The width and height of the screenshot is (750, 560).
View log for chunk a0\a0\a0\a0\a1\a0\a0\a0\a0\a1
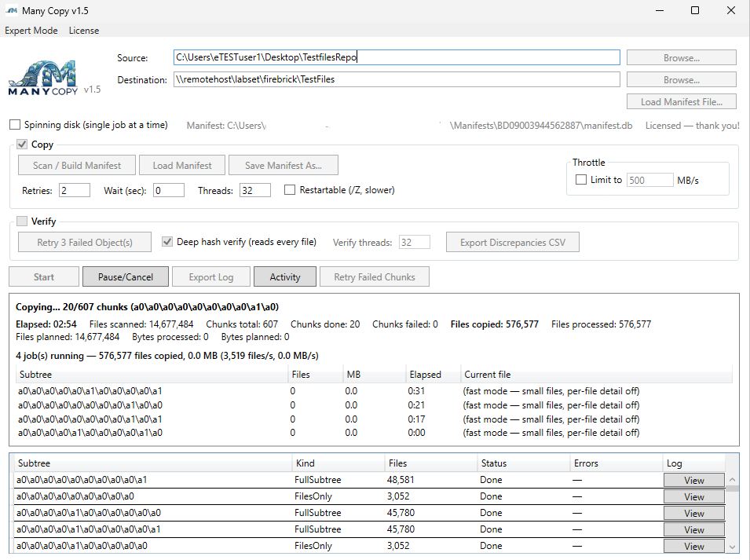[x=693, y=530]
